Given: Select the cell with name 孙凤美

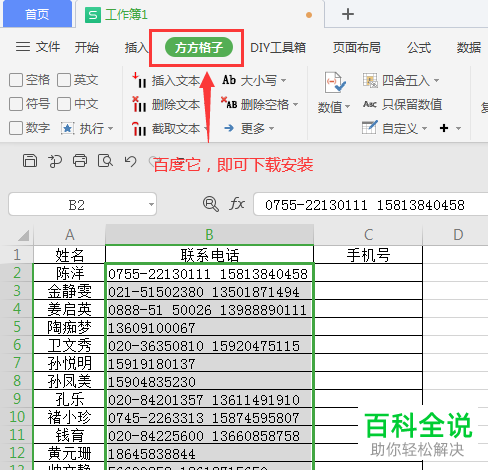Looking at the screenshot, I should tap(69, 381).
